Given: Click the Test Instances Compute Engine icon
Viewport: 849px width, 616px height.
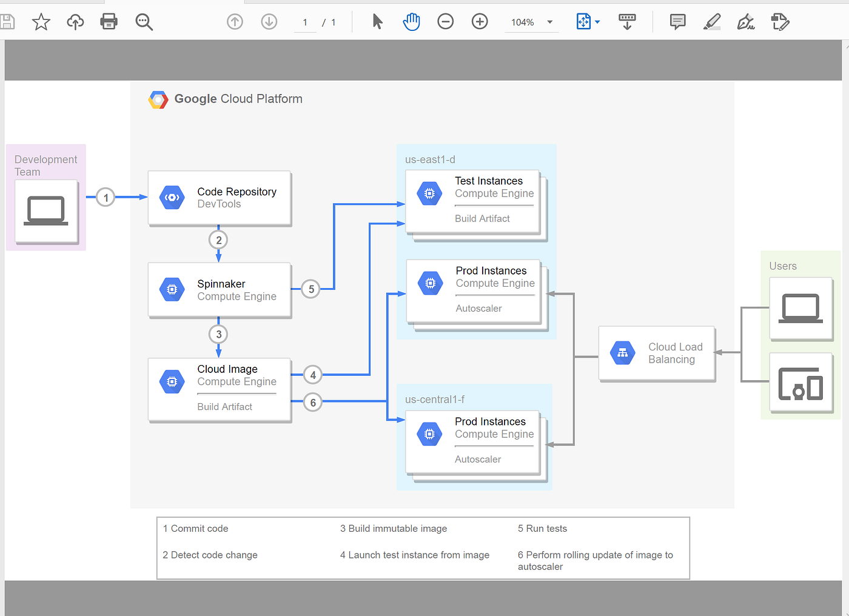Looking at the screenshot, I should click(x=429, y=194).
